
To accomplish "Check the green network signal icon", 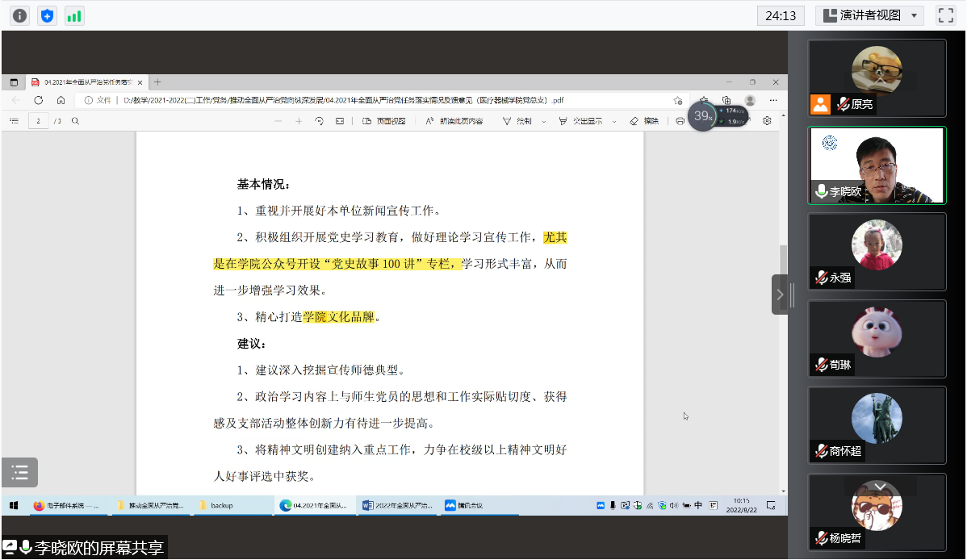I will 74,15.
